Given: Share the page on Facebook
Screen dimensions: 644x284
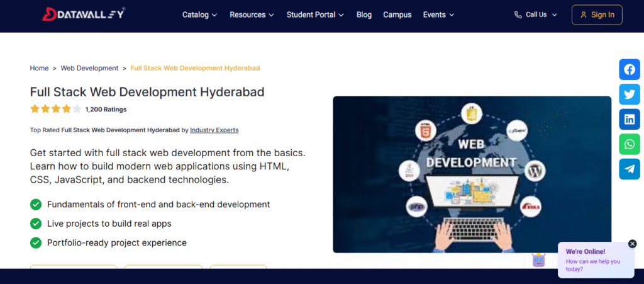Looking at the screenshot, I should (x=629, y=69).
